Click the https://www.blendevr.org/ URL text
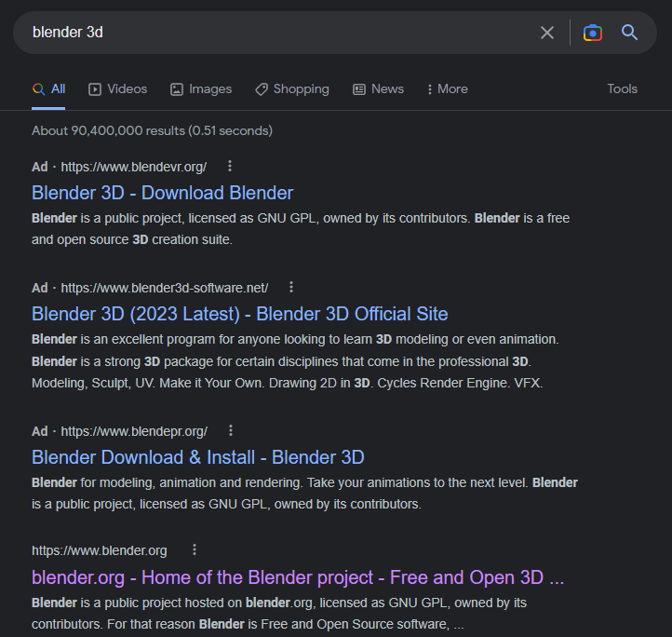This screenshot has height=637, width=672. pos(134,167)
